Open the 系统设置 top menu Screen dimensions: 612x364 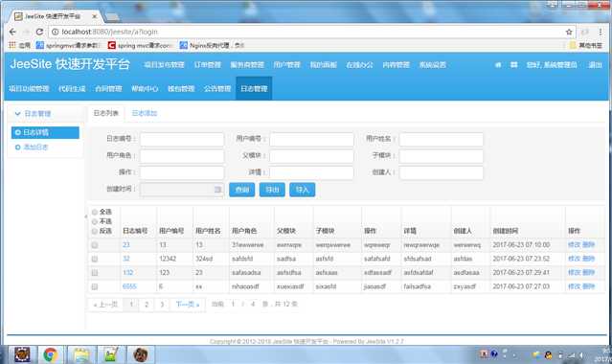coord(433,65)
